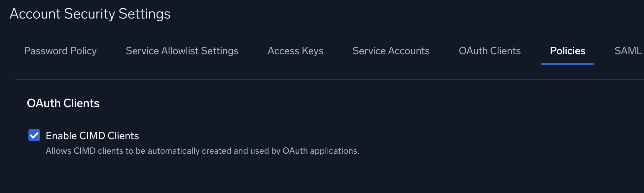Open the Password Policy tab
644x193 pixels.
click(60, 51)
